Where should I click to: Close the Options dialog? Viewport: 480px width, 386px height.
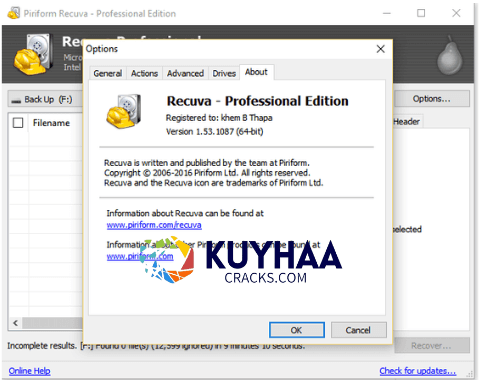(x=381, y=49)
